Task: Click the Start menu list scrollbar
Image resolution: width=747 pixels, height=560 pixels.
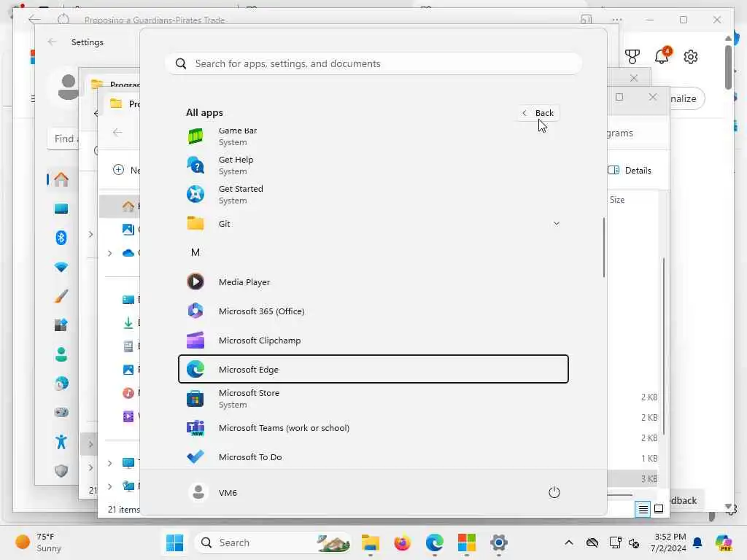Action: 603,247
